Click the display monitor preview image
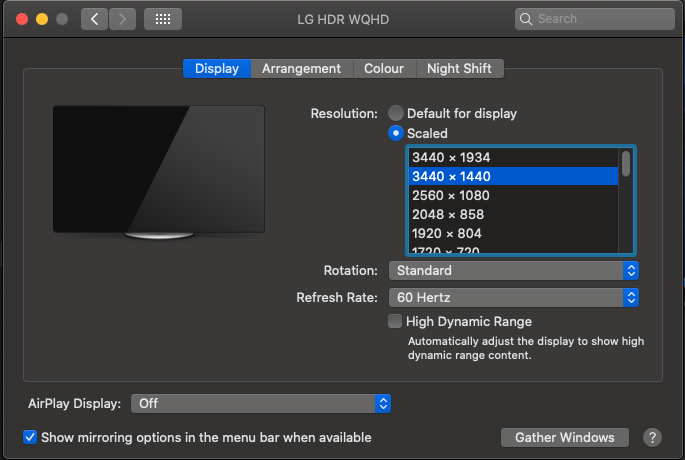The width and height of the screenshot is (685, 460). [159, 172]
